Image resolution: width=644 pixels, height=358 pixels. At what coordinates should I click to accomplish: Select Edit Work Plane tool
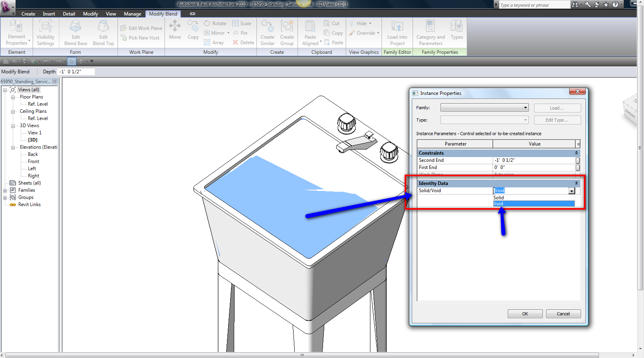tap(141, 28)
